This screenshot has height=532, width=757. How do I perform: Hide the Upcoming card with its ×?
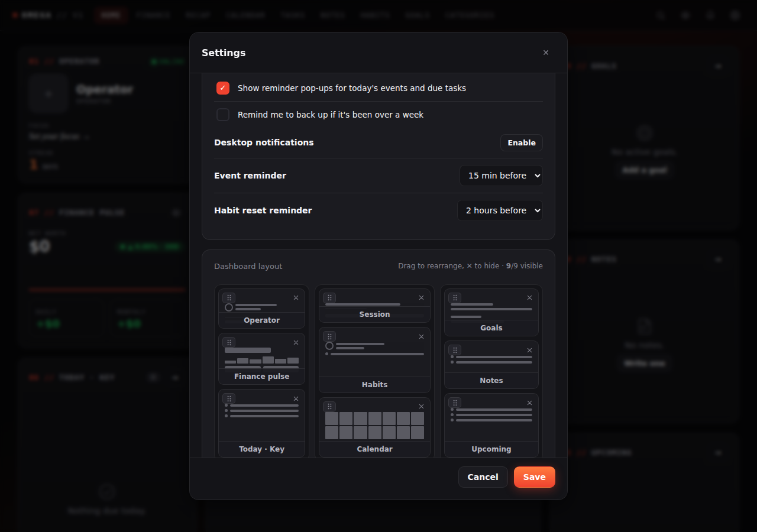click(x=529, y=403)
